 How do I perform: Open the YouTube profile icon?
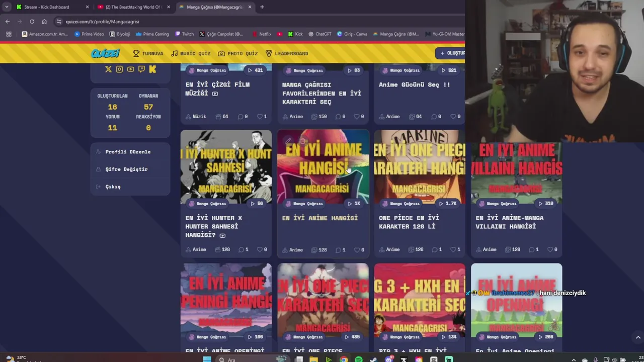[130, 69]
